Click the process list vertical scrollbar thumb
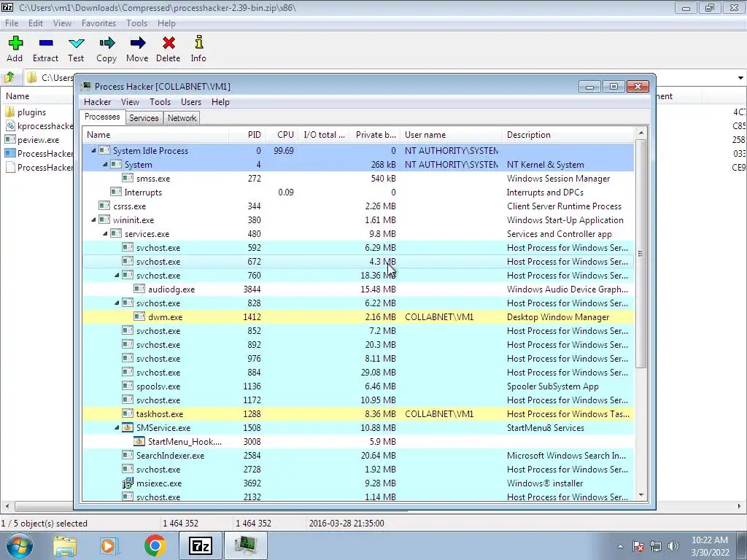This screenshot has height=560, width=747. coord(641,253)
